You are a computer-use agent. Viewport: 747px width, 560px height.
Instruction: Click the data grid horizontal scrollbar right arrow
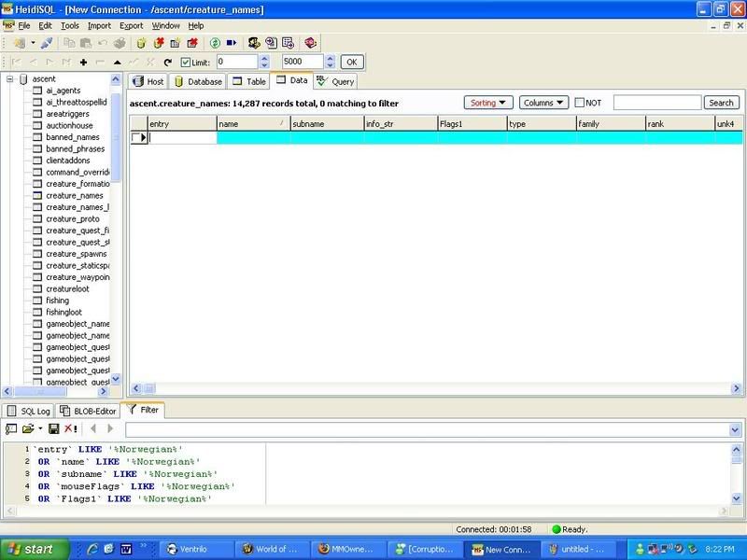tap(736, 388)
